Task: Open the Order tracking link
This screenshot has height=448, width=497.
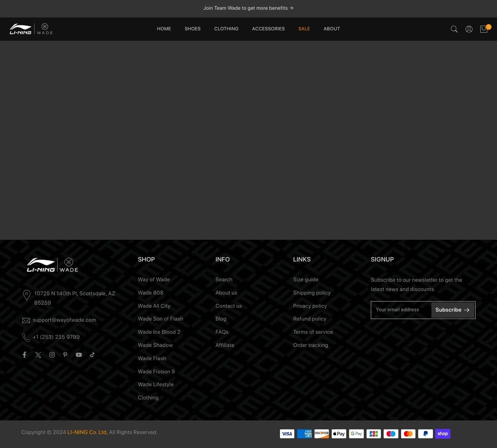Action: click(x=311, y=345)
